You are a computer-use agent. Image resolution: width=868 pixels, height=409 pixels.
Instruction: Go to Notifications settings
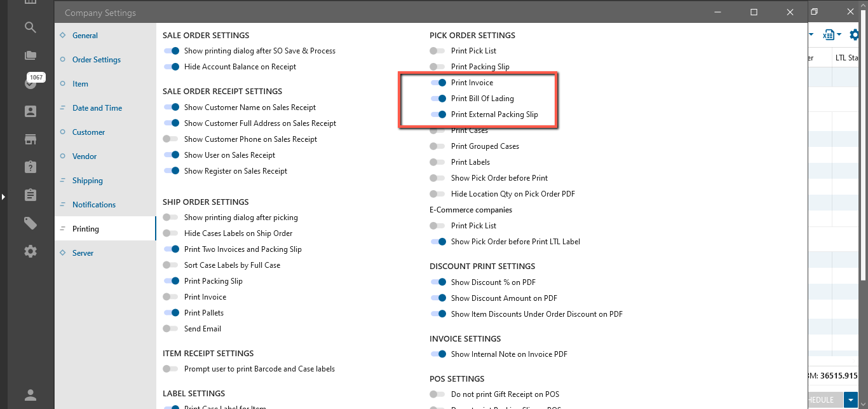click(93, 205)
